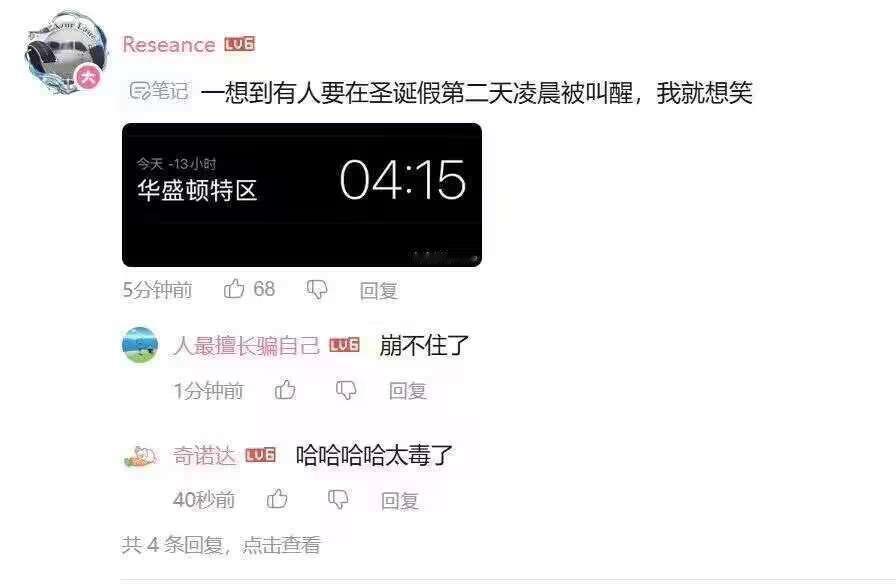Screen dimensions: 896x588
Task: Open 奇诺达's small avatar
Action: click(140, 457)
